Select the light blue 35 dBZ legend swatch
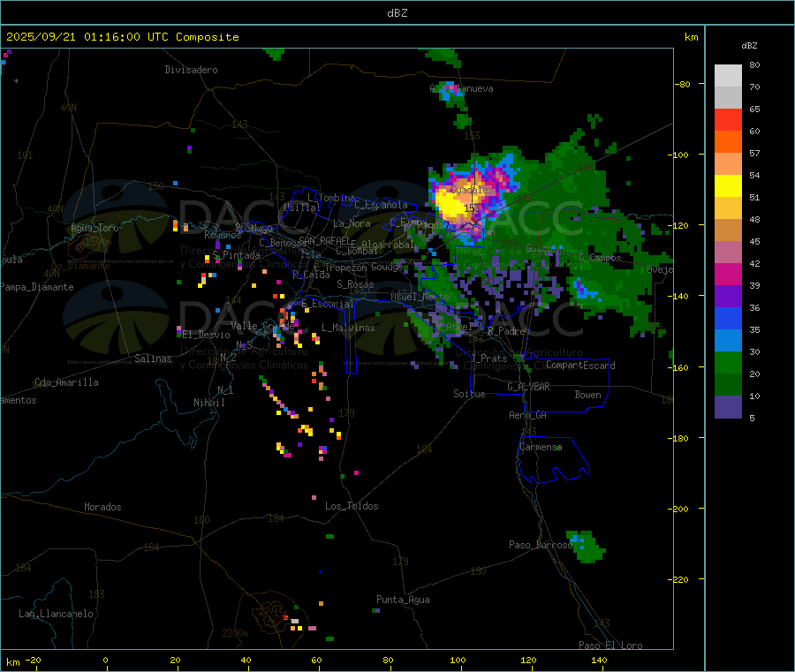 [x=728, y=341]
